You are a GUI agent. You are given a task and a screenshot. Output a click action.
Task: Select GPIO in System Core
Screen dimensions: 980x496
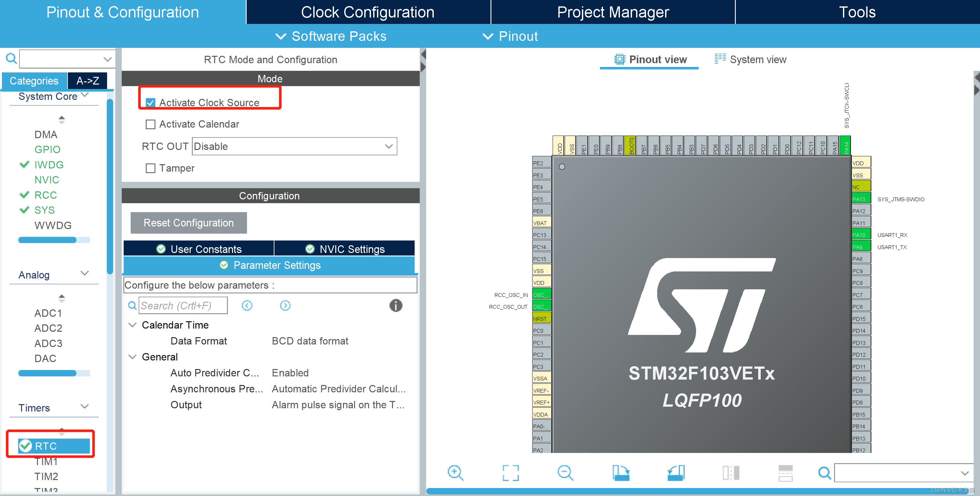[47, 149]
